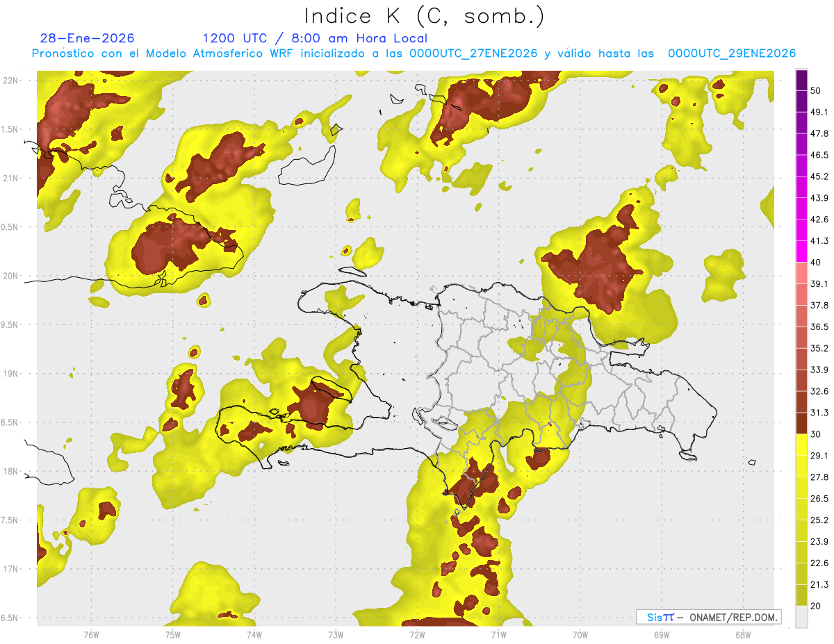Click the "69W" longitude label

point(662,634)
